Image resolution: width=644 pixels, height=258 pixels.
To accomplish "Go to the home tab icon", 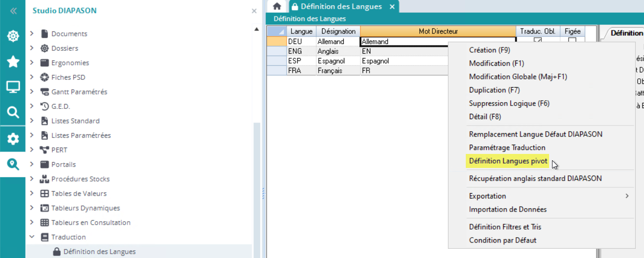I will coord(277,6).
